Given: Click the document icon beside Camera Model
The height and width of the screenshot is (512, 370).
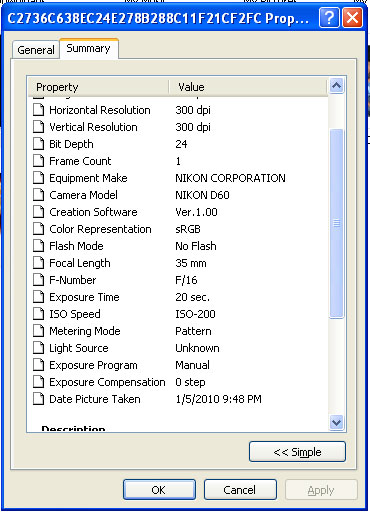Looking at the screenshot, I should [x=39, y=195].
